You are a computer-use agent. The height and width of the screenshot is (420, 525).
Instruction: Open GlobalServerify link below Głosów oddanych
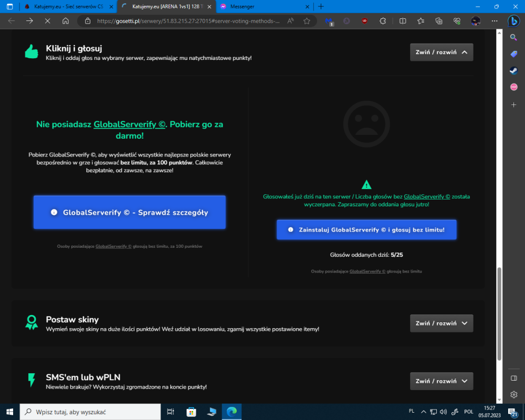pyautogui.click(x=367, y=271)
